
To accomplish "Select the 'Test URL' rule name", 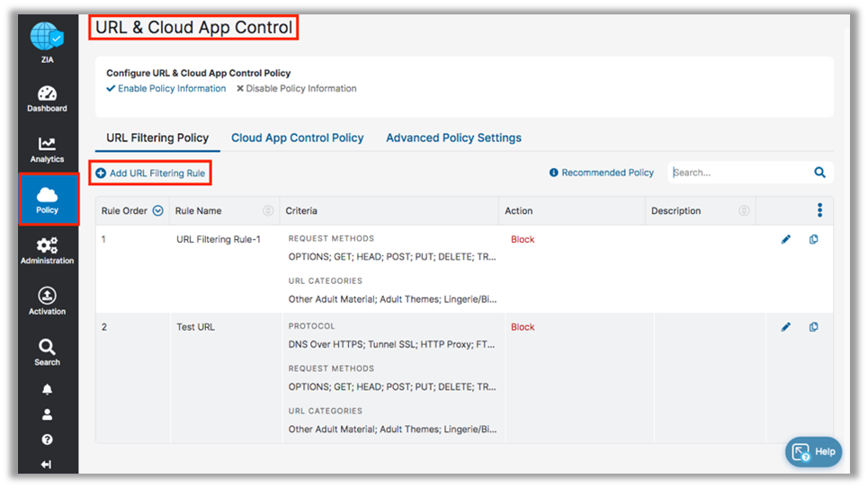I will tap(195, 327).
